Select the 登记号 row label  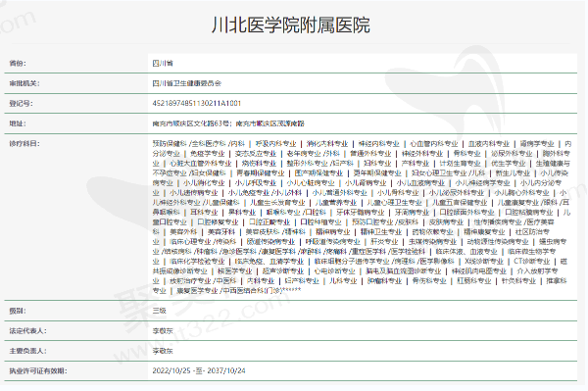[x=21, y=103]
